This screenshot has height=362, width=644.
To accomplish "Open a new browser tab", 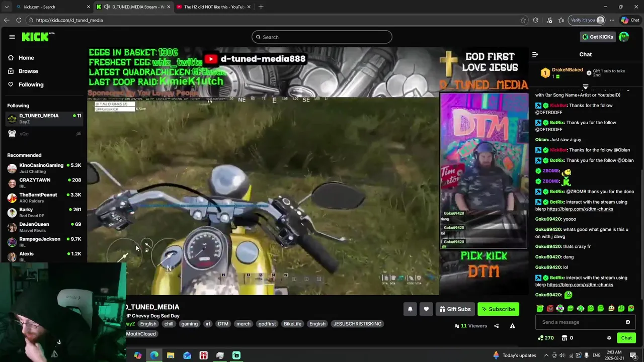I will tap(261, 7).
